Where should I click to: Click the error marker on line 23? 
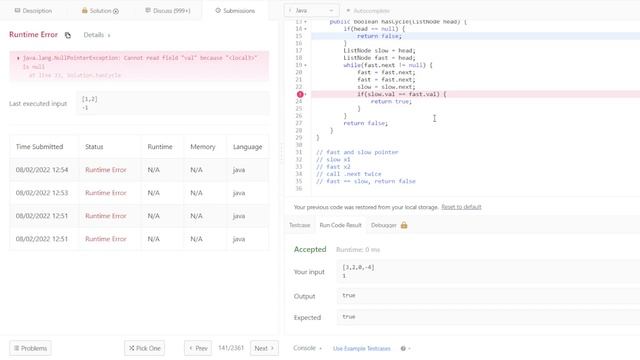[300, 94]
